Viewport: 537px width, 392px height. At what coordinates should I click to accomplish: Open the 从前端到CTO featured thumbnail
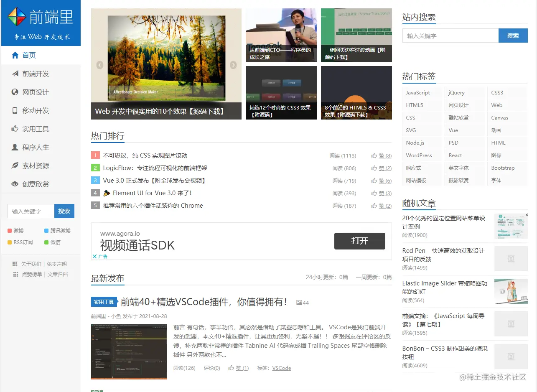[281, 35]
